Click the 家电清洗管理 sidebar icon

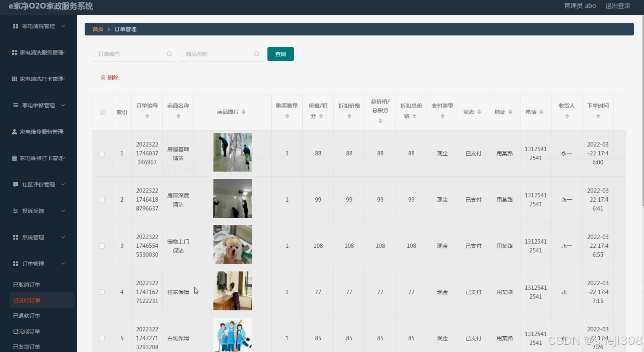(15, 26)
